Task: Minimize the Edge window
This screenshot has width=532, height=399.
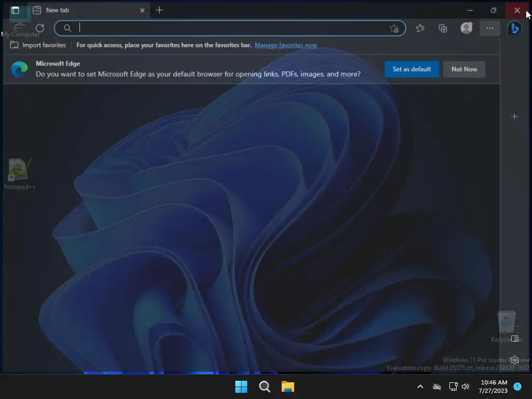Action: point(470,10)
